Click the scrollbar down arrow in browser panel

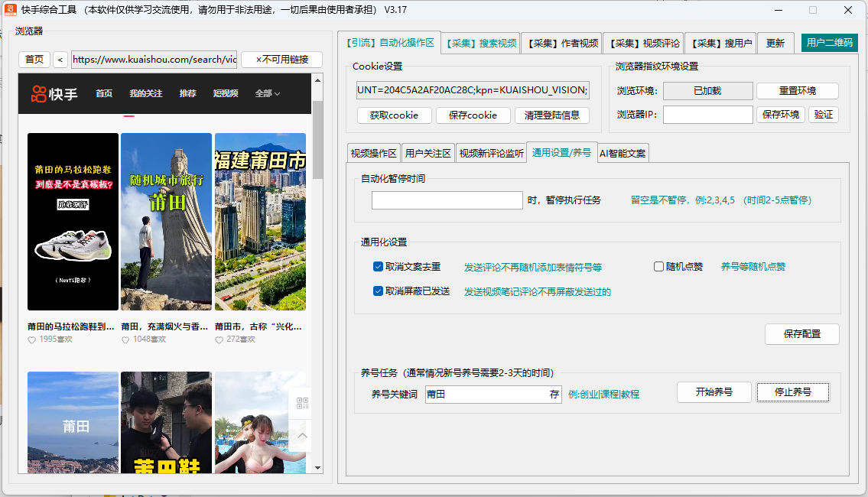317,468
